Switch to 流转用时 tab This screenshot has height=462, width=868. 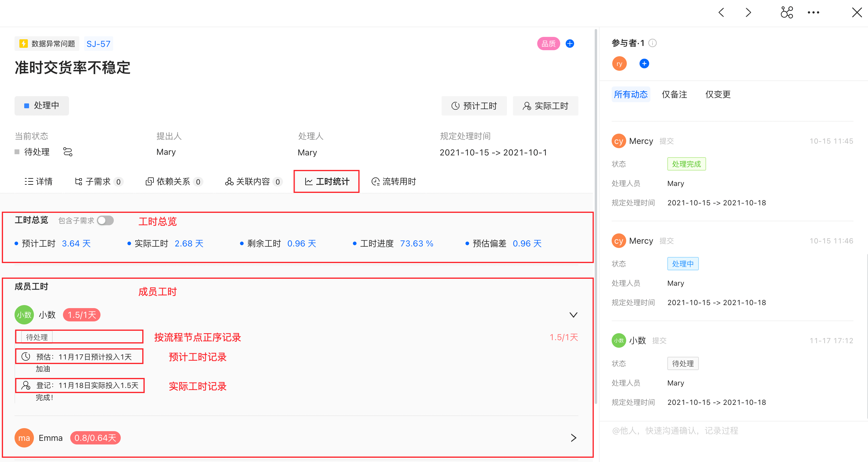393,181
